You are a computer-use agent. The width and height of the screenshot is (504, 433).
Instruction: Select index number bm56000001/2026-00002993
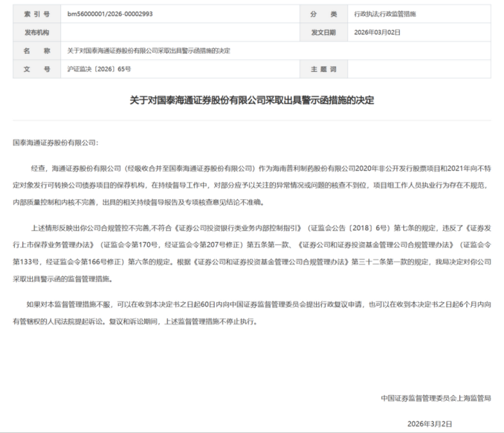coord(110,14)
